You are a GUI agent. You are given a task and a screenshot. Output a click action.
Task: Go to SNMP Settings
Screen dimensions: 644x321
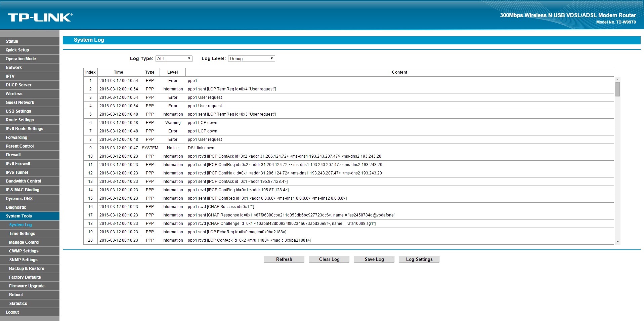30,260
